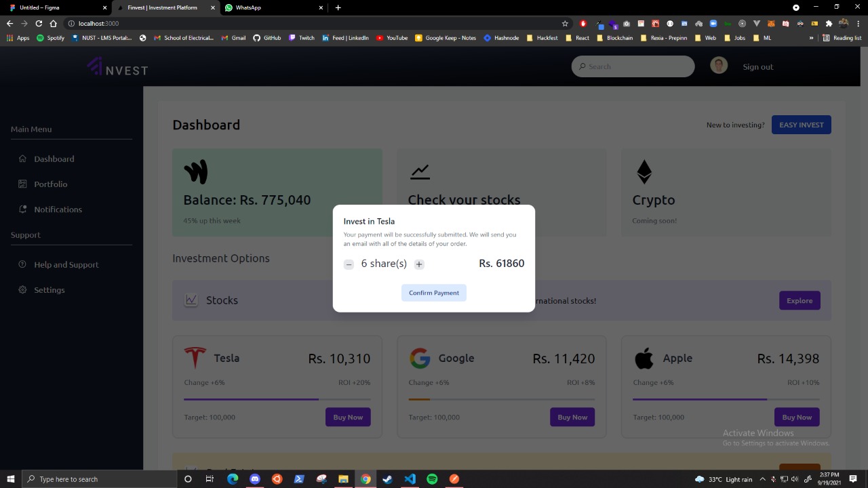The image size is (868, 488).
Task: Open the Reading list
Action: (842, 38)
